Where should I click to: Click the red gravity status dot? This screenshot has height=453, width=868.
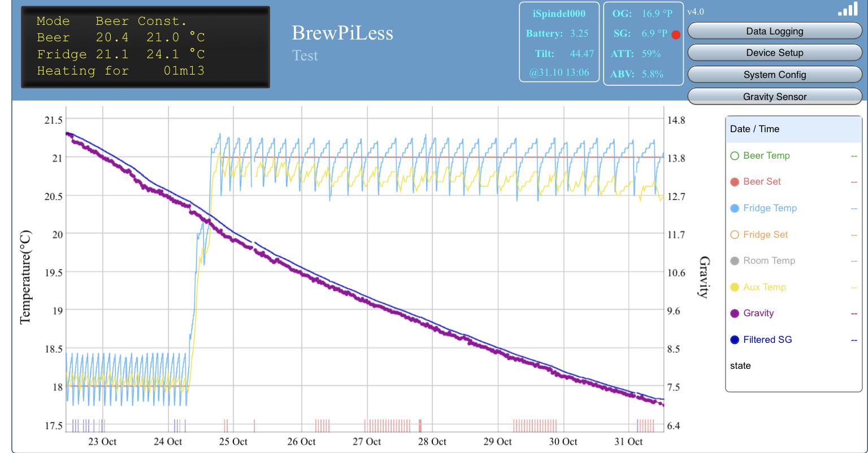675,34
